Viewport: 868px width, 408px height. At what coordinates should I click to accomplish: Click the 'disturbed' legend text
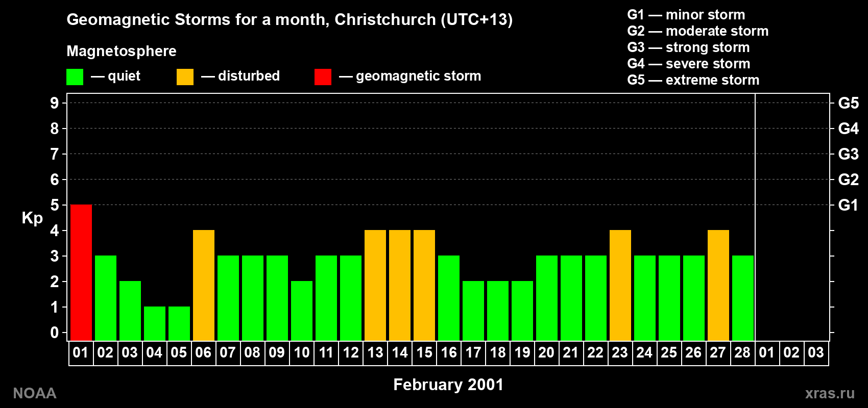pos(249,76)
